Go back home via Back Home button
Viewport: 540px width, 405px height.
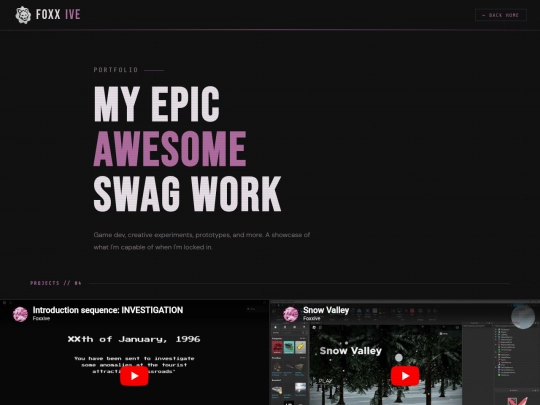tap(501, 15)
